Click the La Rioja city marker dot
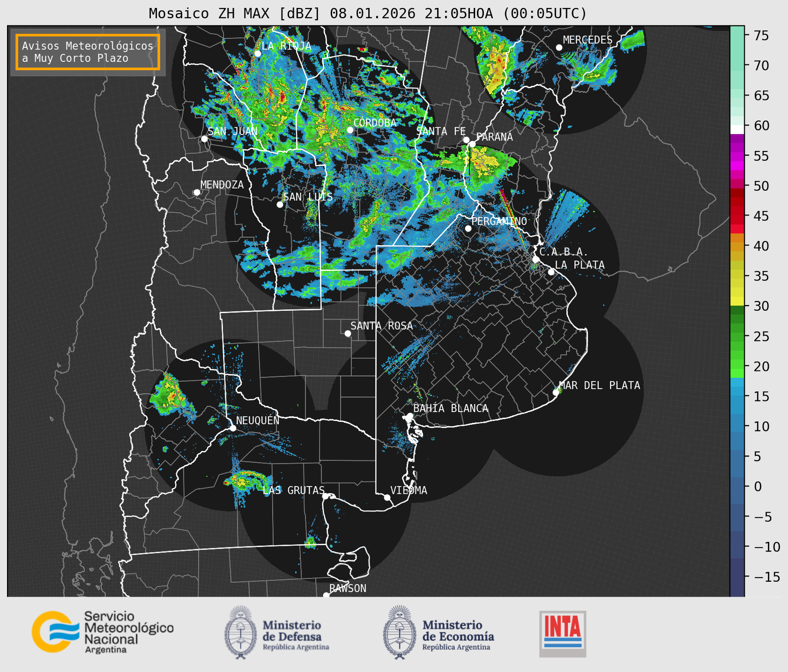This screenshot has width=788, height=672. pos(258,54)
